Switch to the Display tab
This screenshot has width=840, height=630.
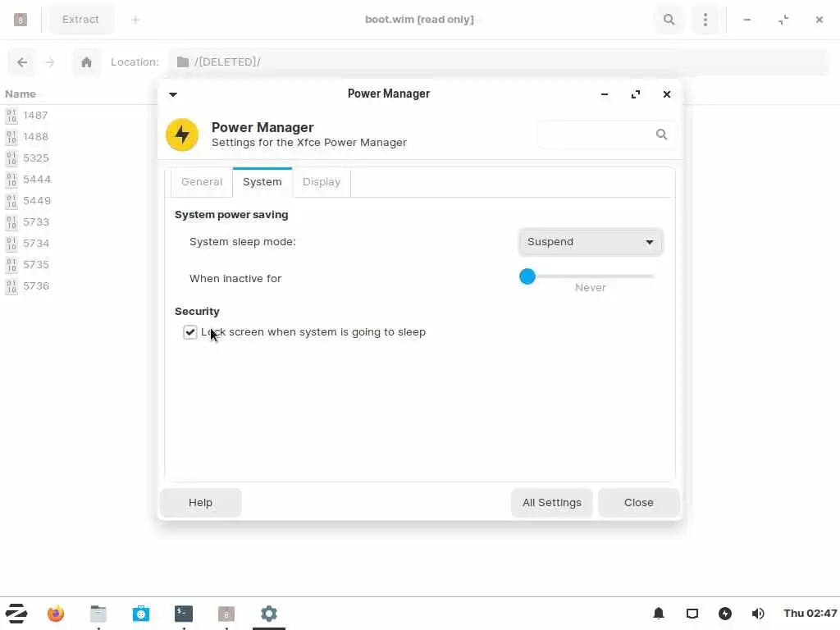click(322, 182)
